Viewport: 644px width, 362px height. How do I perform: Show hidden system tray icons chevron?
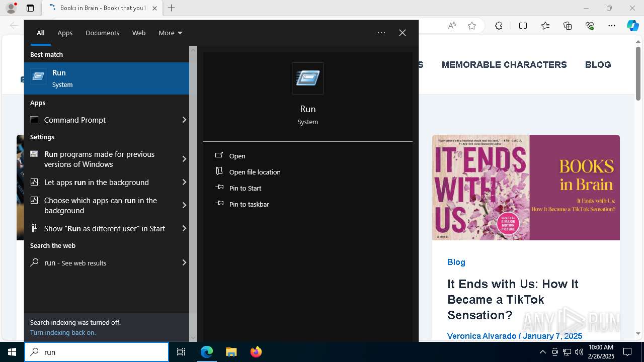pos(542,352)
